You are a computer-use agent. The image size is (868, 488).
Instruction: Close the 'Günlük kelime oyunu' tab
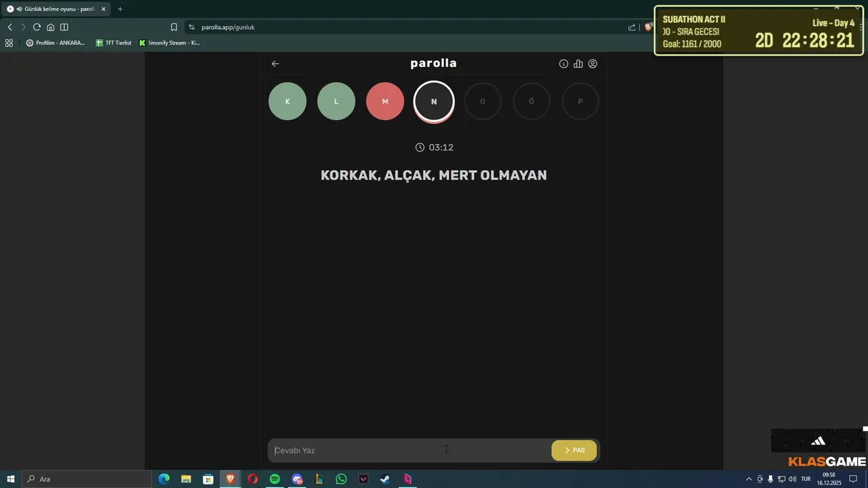(104, 9)
